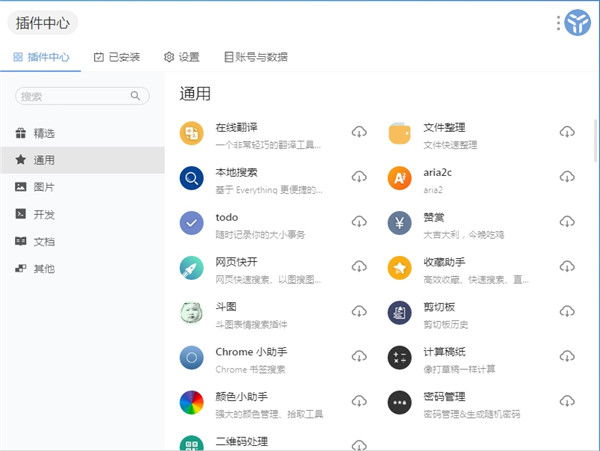Click the aria2c plugin icon
Image resolution: width=600 pixels, height=451 pixels.
coord(400,178)
